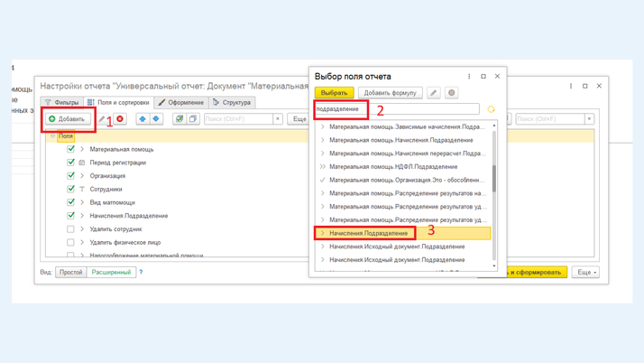Switch to the Фильтры tab
644x363 pixels.
(61, 103)
